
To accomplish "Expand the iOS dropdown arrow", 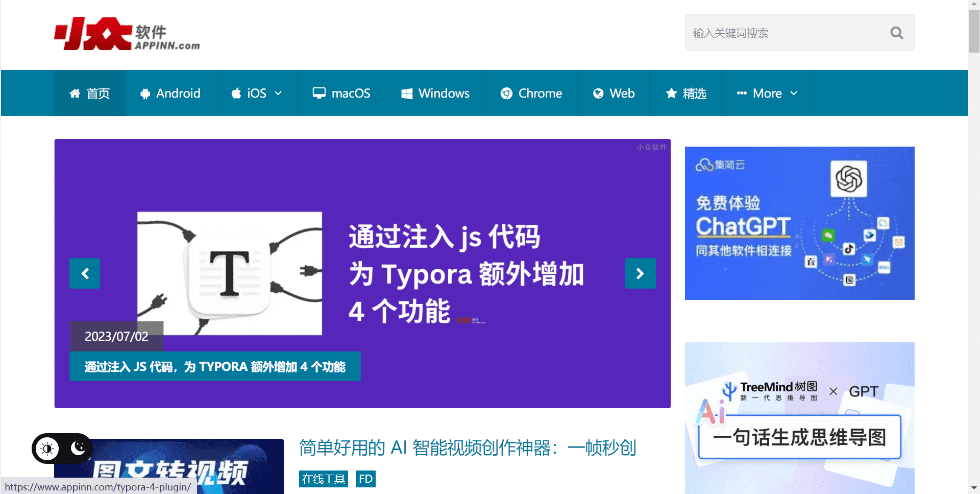I will point(278,93).
